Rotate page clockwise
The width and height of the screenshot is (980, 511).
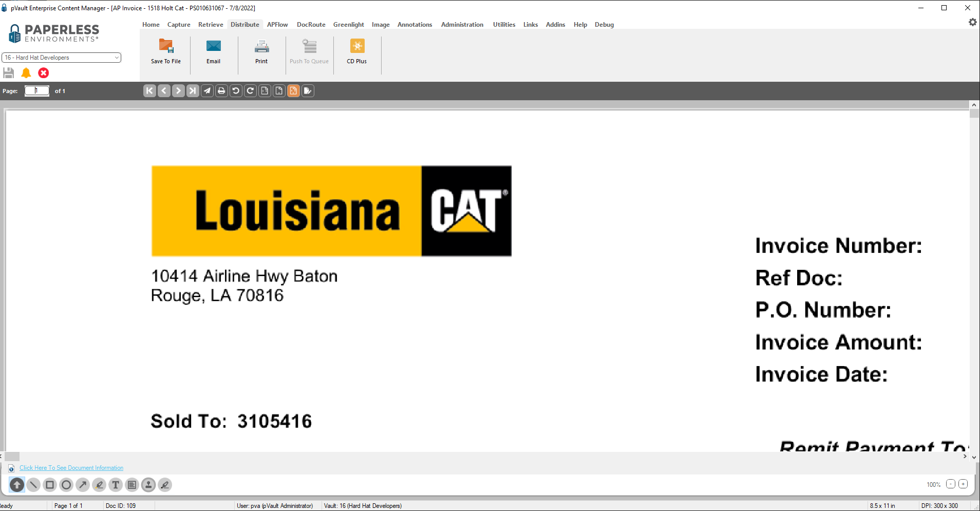250,91
